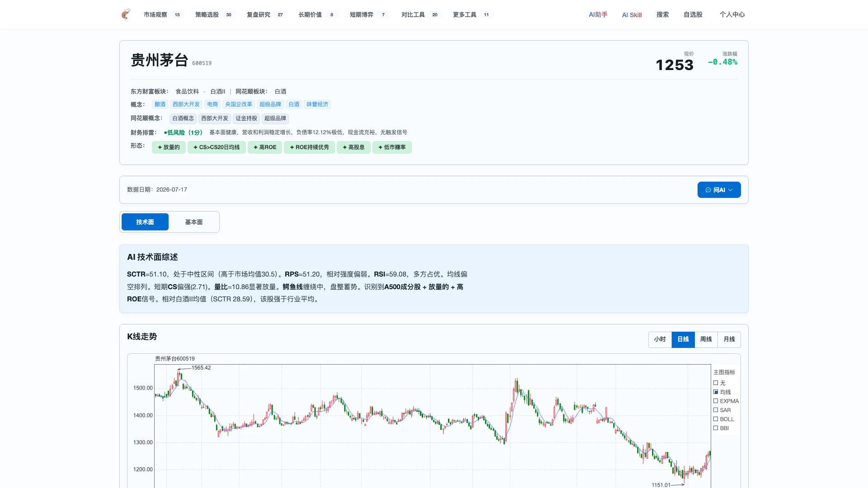Select the 小时 K-line period
This screenshot has height=488, width=868.
[660, 339]
